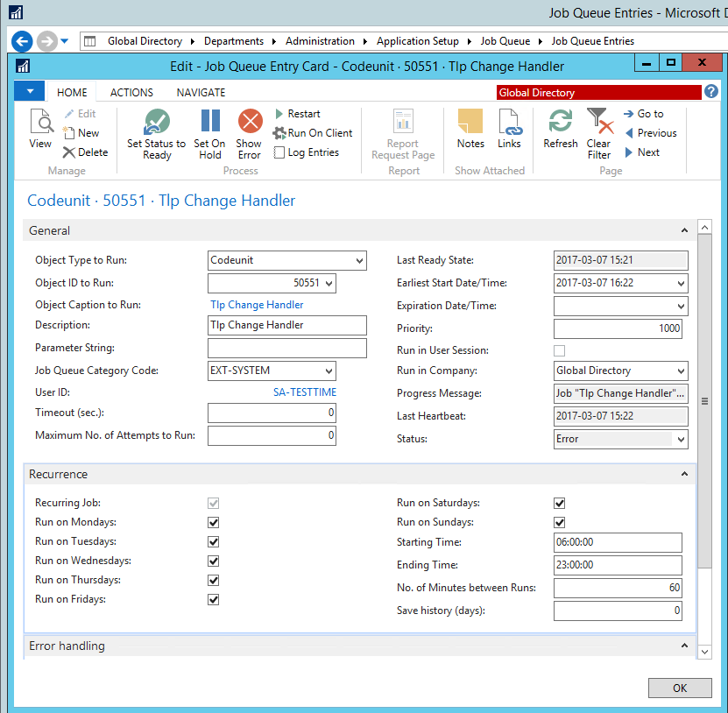The width and height of the screenshot is (728, 713).
Task: Click the Clear Filter icon
Action: click(x=598, y=123)
